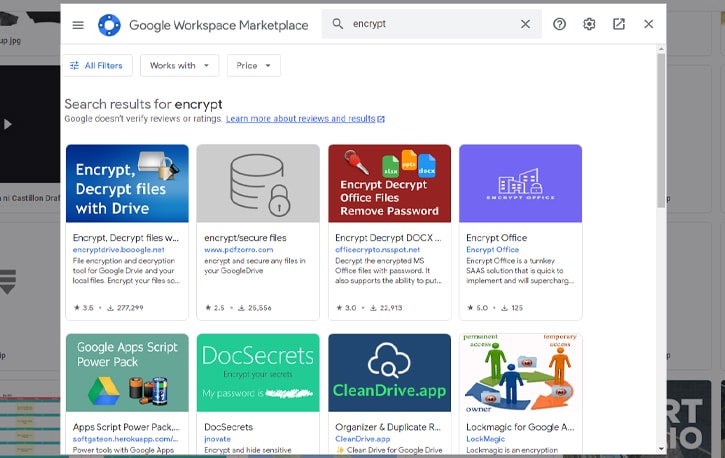Expand the Price dropdown

253,66
